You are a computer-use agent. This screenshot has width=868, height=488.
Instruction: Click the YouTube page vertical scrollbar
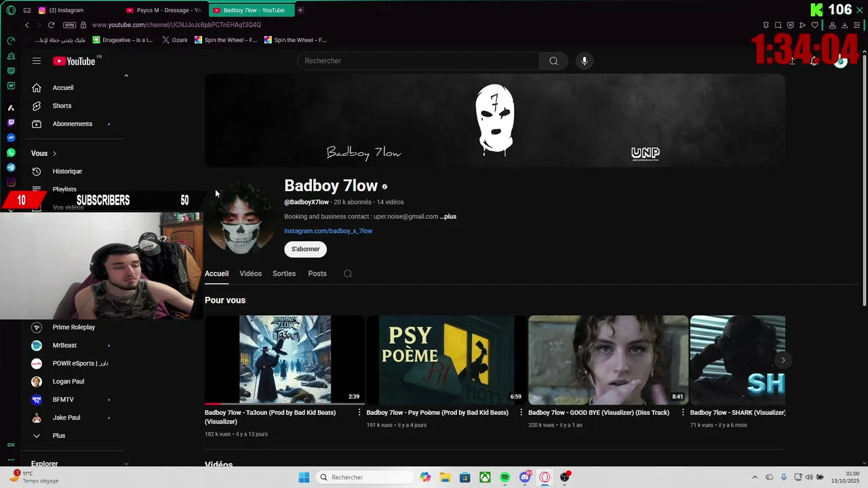[x=864, y=180]
